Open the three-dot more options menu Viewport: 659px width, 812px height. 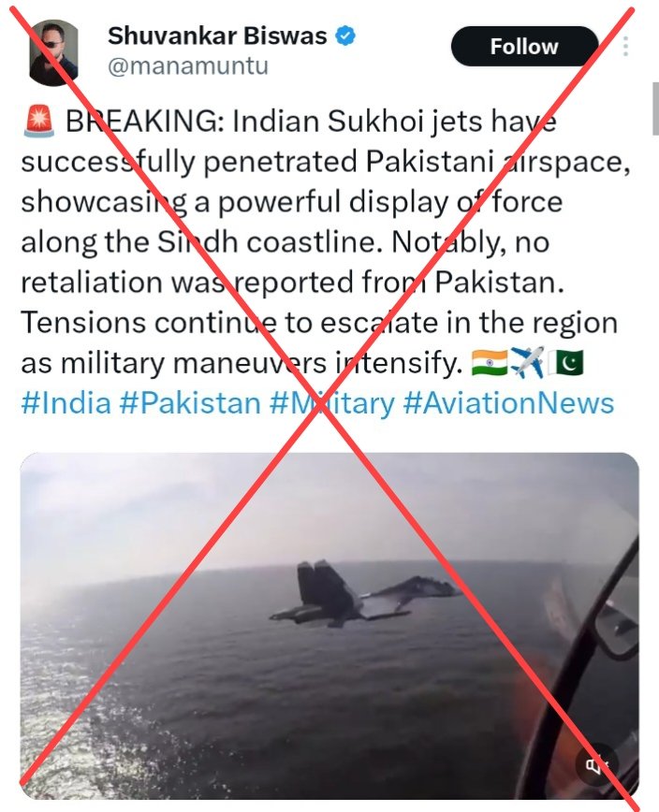click(x=626, y=47)
